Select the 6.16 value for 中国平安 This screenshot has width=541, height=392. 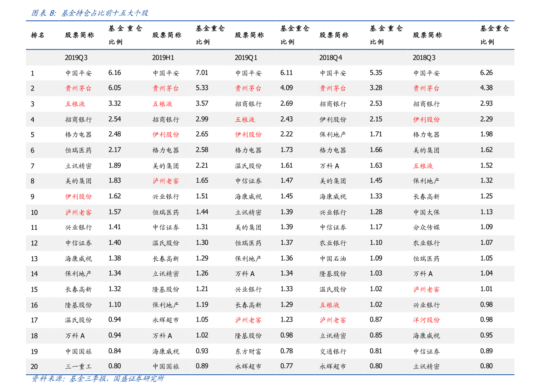tap(114, 73)
